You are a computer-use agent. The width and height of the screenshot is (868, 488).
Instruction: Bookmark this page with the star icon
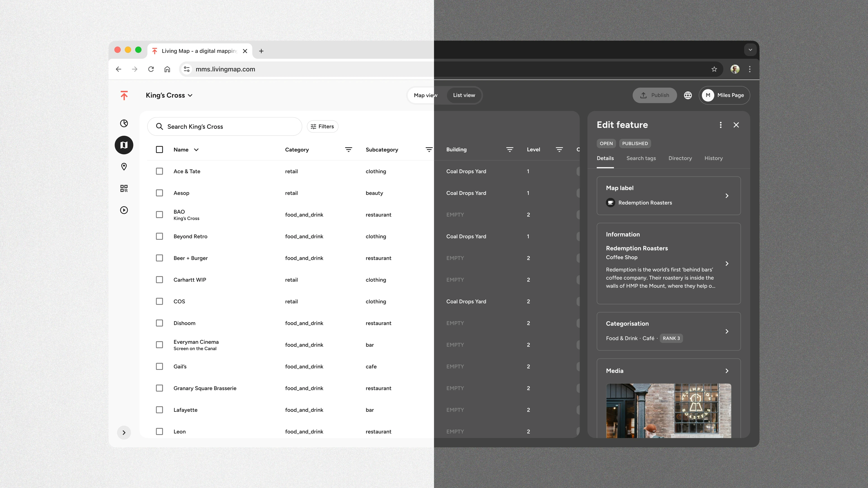tap(714, 69)
